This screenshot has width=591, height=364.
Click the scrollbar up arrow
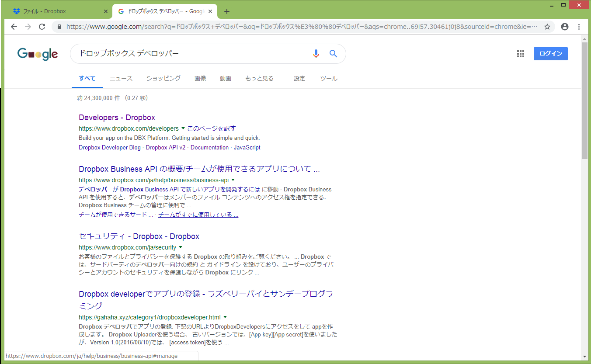pyautogui.click(x=585, y=39)
